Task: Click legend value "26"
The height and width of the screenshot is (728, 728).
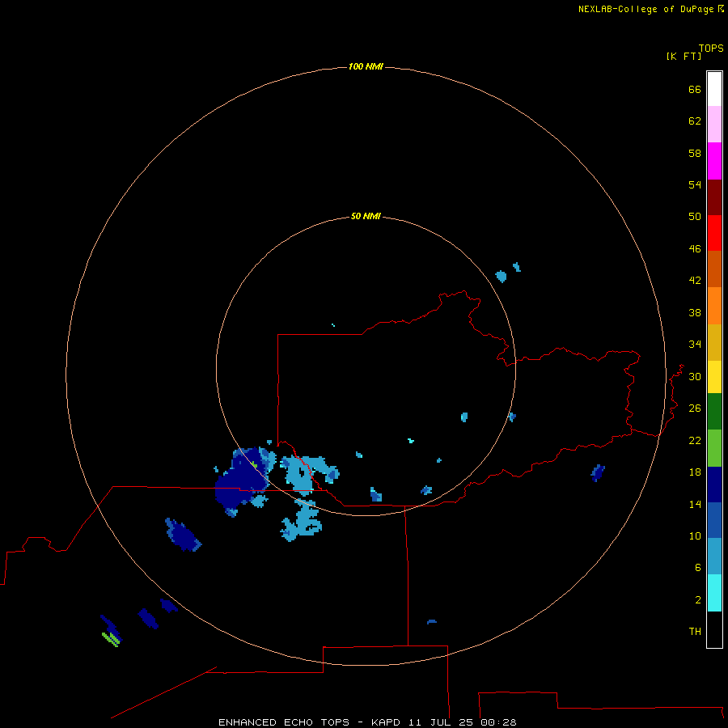Action: coord(695,408)
